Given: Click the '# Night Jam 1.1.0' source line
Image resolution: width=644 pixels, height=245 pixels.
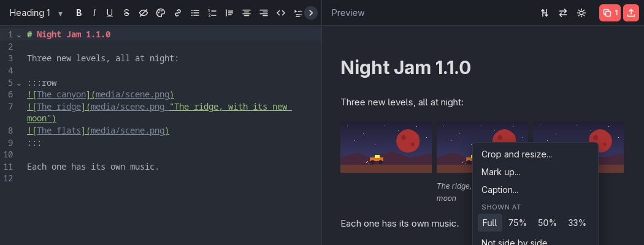Looking at the screenshot, I should pyautogui.click(x=69, y=34).
